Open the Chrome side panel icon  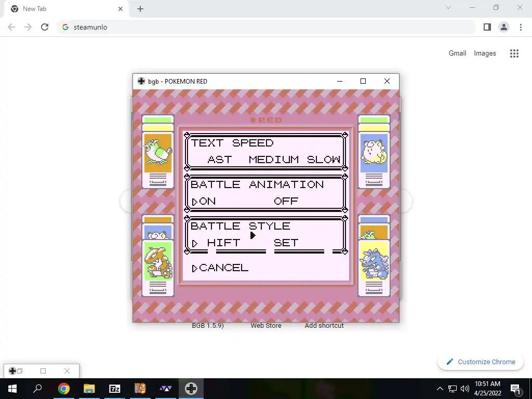tap(487, 27)
